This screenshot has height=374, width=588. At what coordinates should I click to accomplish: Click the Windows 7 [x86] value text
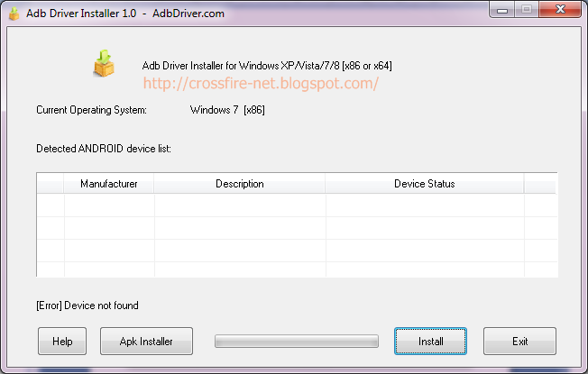tap(227, 110)
